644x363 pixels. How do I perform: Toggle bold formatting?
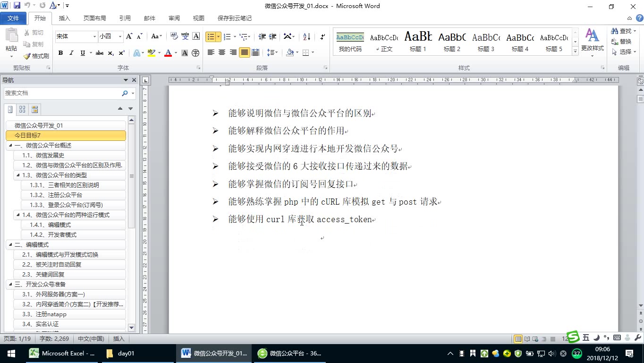tap(60, 53)
